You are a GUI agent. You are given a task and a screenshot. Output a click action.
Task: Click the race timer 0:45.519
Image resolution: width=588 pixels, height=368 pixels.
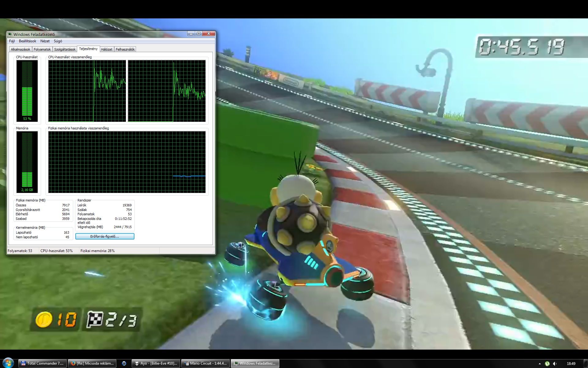(521, 47)
